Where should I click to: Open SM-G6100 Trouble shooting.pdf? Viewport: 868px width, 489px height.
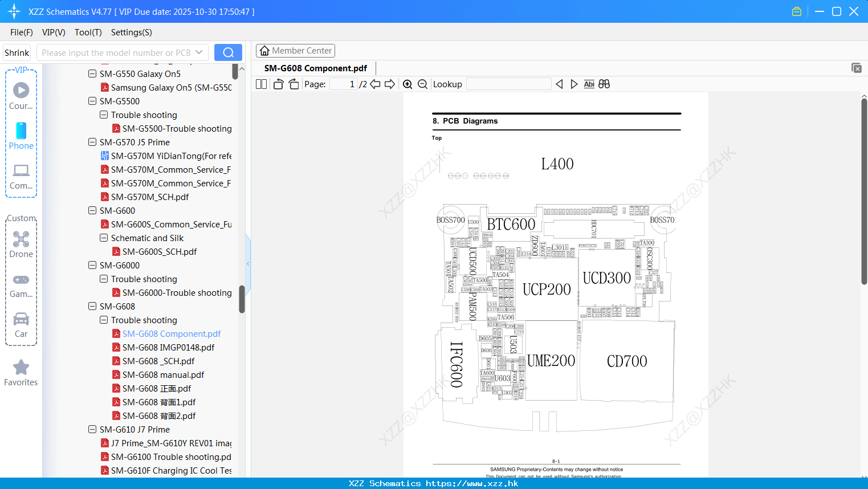[x=171, y=457]
